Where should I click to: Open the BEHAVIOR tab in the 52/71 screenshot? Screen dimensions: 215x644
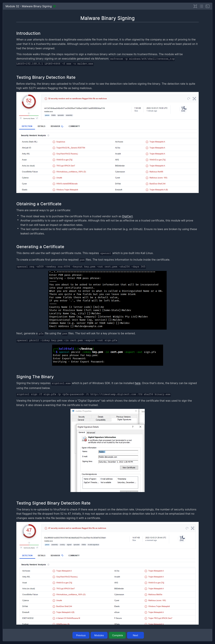pyautogui.click(x=57, y=126)
